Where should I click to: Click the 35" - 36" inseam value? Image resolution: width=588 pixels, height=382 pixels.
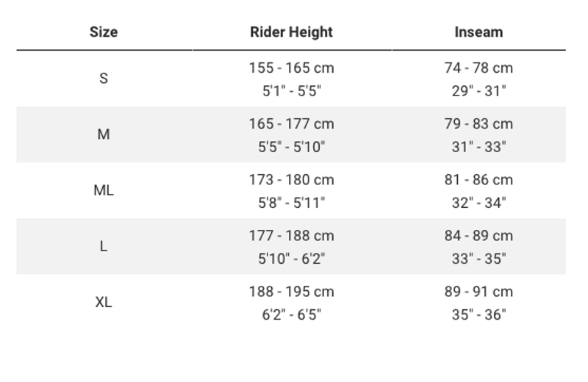tap(478, 314)
